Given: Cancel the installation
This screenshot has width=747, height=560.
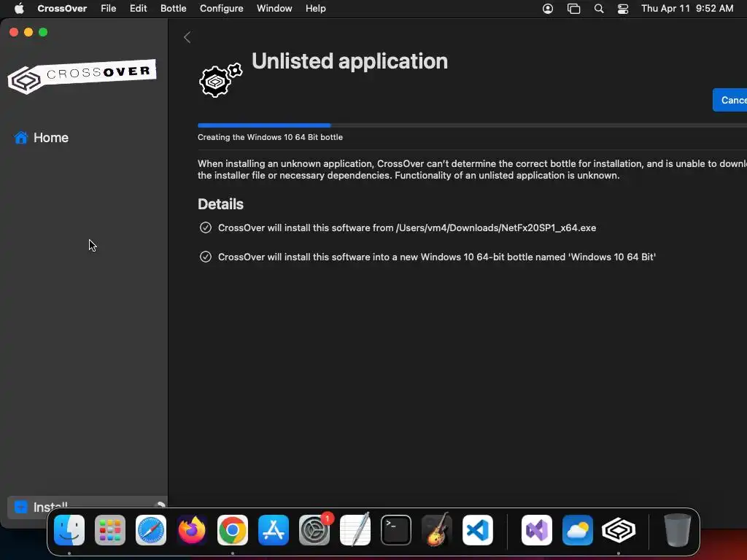Looking at the screenshot, I should pyautogui.click(x=730, y=100).
